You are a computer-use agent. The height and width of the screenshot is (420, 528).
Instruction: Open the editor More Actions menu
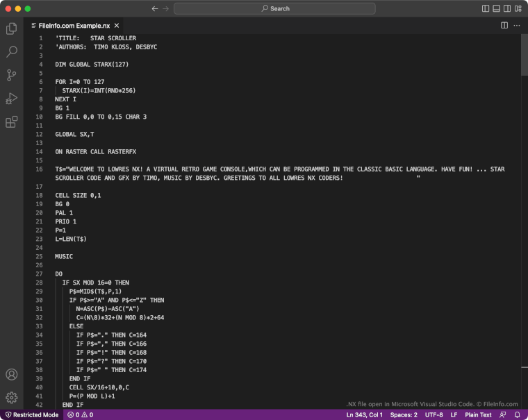tap(517, 25)
